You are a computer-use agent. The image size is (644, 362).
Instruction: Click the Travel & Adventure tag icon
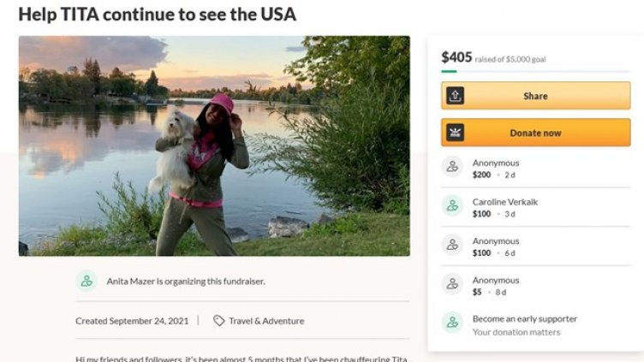click(x=219, y=321)
